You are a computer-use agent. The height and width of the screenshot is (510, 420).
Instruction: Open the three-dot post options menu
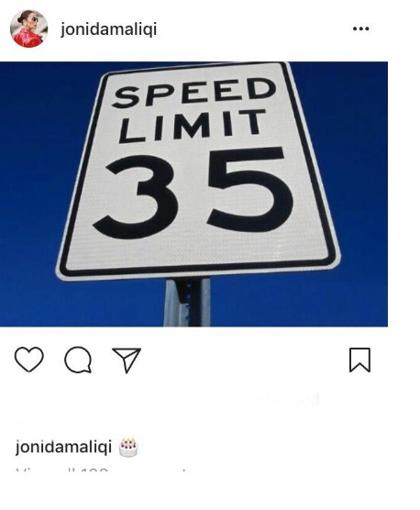pos(360,28)
